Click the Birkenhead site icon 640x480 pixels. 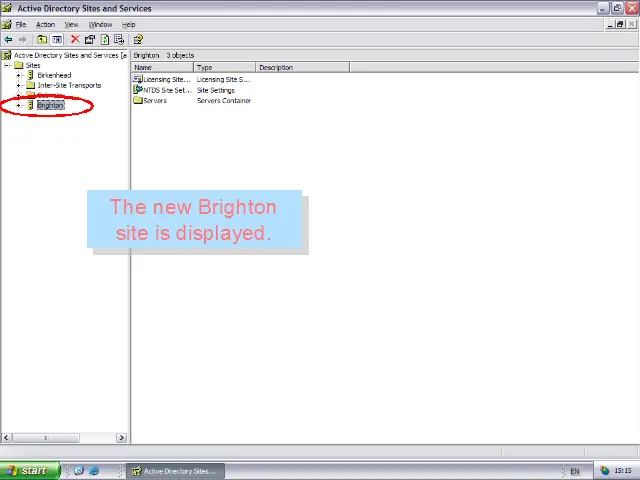pyautogui.click(x=31, y=75)
